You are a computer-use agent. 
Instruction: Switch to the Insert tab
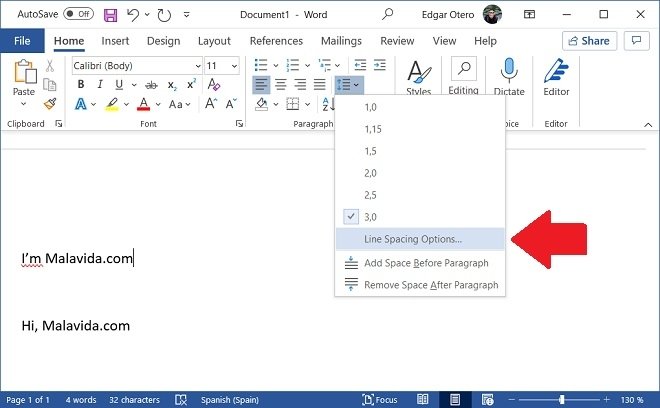pyautogui.click(x=115, y=41)
